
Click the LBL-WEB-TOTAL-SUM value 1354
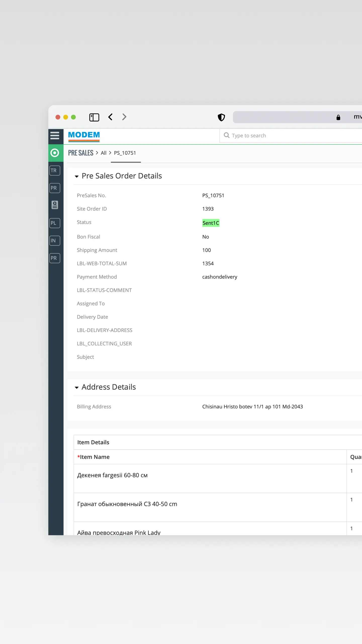[208, 263]
